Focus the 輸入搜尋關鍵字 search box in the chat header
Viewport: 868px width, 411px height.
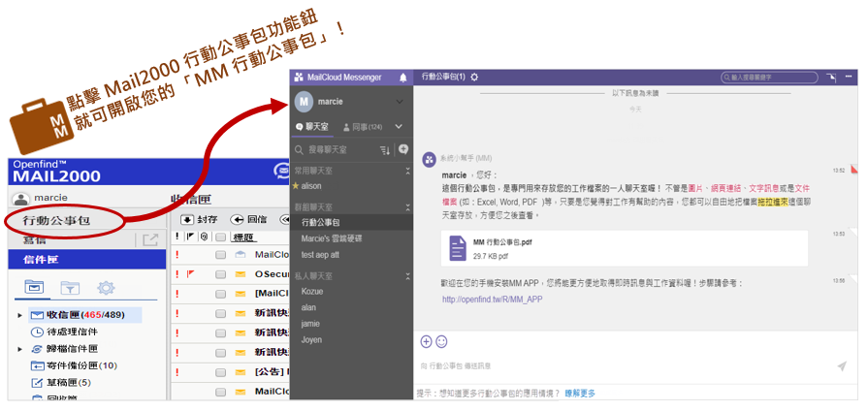point(769,78)
